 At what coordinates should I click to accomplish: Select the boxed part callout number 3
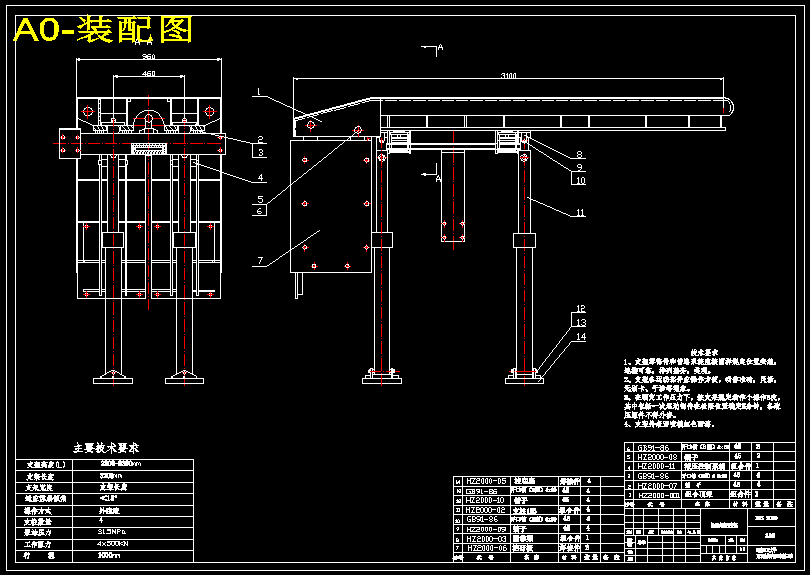click(261, 152)
